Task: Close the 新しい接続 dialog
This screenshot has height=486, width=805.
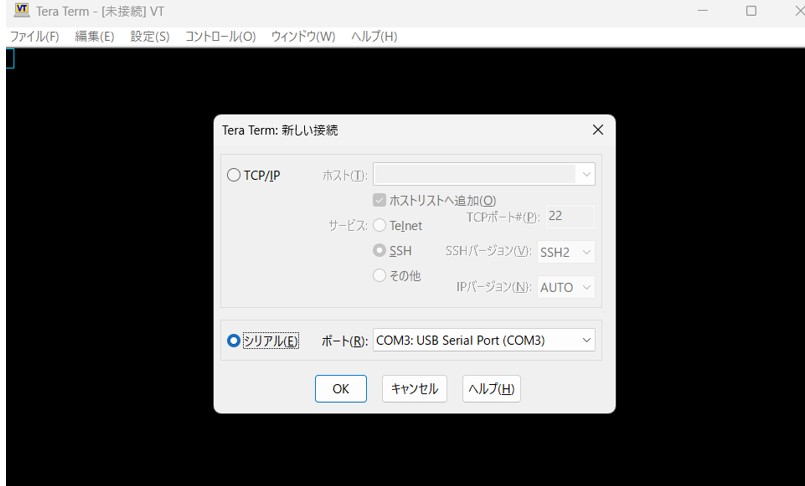Action: click(x=598, y=130)
